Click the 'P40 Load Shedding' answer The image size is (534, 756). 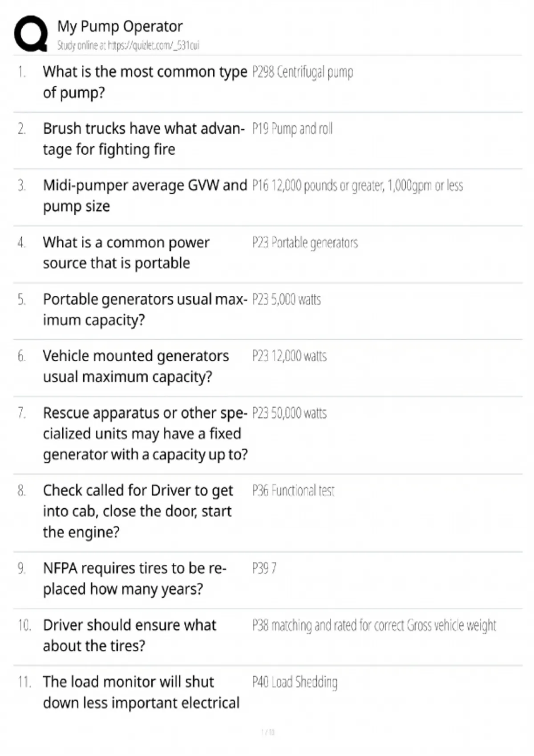click(x=295, y=682)
